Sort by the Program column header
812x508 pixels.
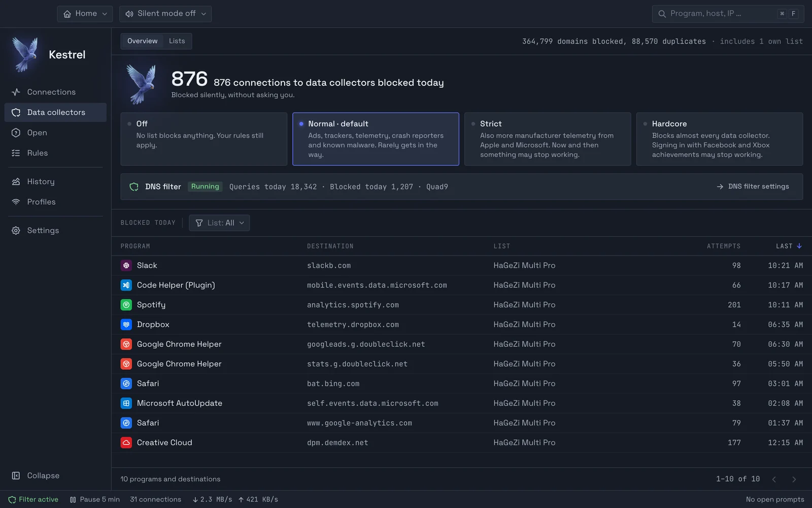(x=136, y=246)
